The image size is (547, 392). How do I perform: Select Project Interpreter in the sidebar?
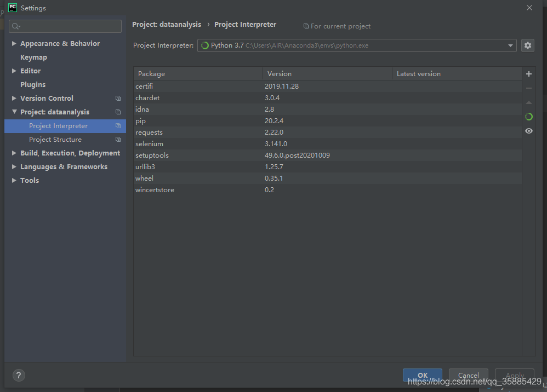coord(65,126)
